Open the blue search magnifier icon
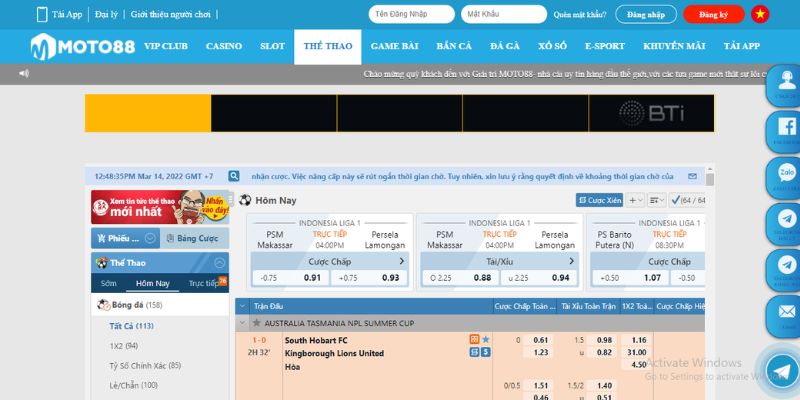Viewport: 800px width, 400px height. pyautogui.click(x=234, y=176)
